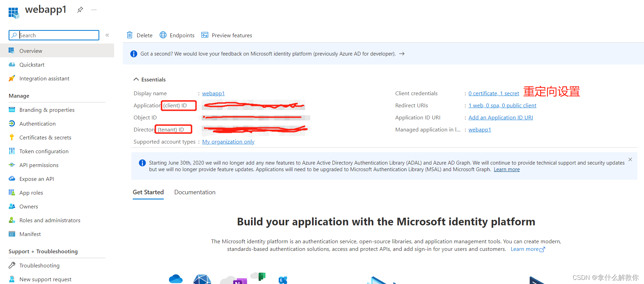644x284 pixels.
Task: Open Preview features from the toolbar
Action: coord(227,35)
